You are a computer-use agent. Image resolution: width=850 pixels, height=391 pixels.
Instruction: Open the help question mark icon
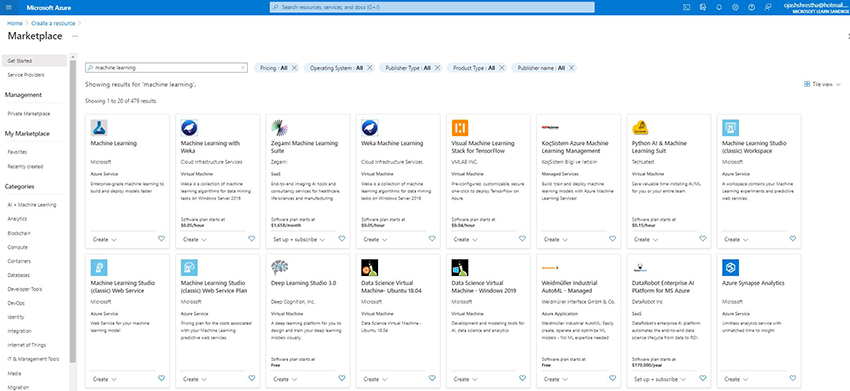pos(751,7)
